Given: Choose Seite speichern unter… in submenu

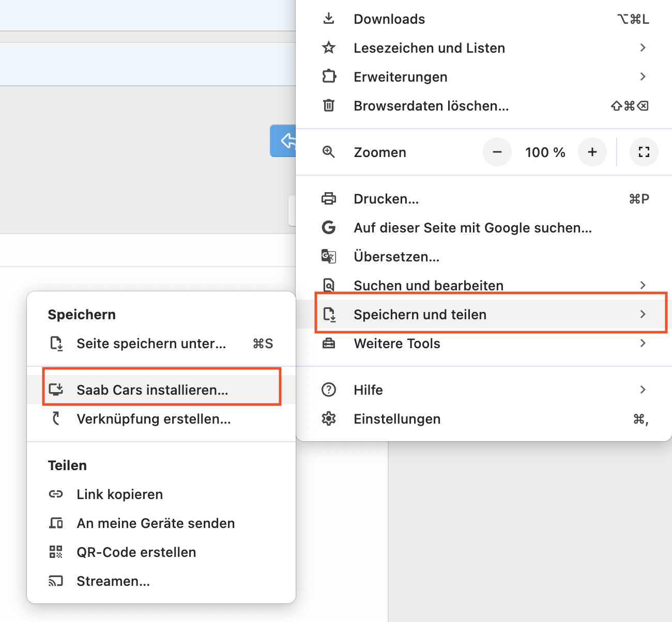Looking at the screenshot, I should point(161,343).
